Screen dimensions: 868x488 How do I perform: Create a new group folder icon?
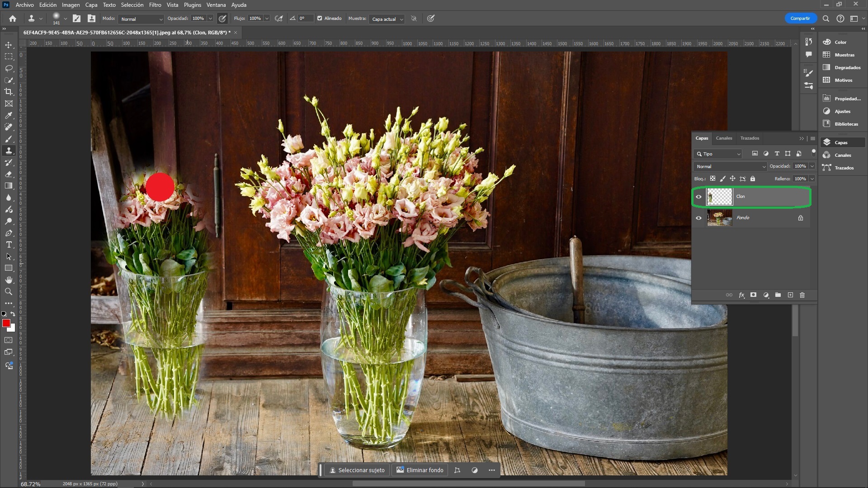pyautogui.click(x=778, y=295)
